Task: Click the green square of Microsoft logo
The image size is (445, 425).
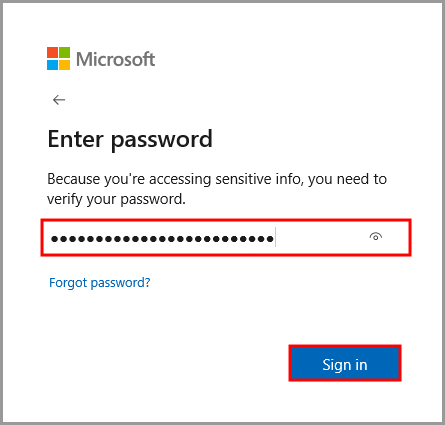Action: [65, 53]
